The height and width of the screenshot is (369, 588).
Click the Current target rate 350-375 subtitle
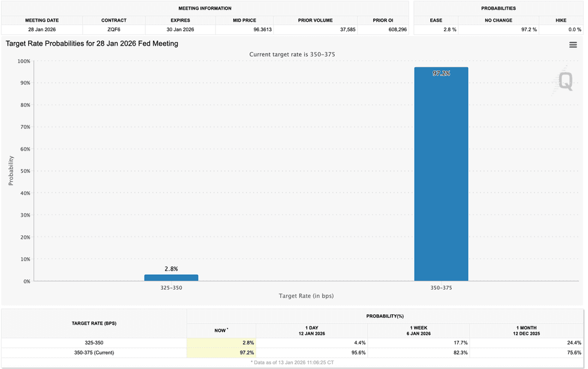tap(293, 54)
